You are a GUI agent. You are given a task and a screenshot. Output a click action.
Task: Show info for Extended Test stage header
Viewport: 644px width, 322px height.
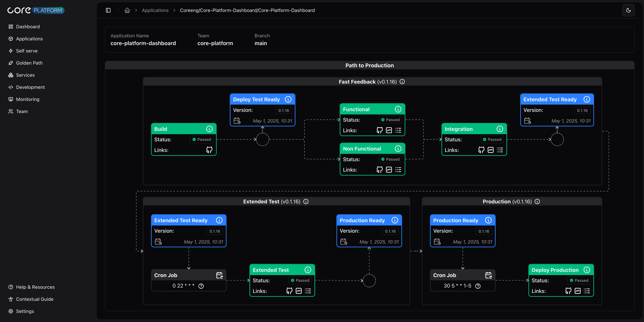(306, 201)
